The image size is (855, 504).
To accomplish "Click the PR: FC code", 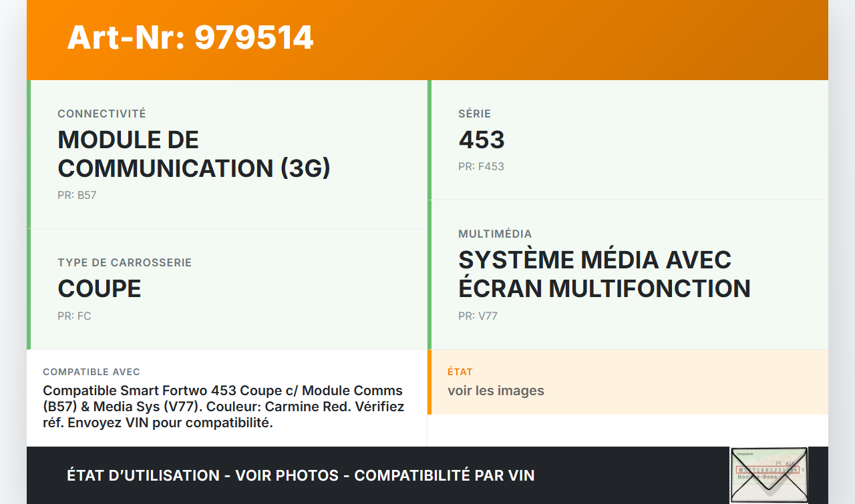I will click(74, 316).
